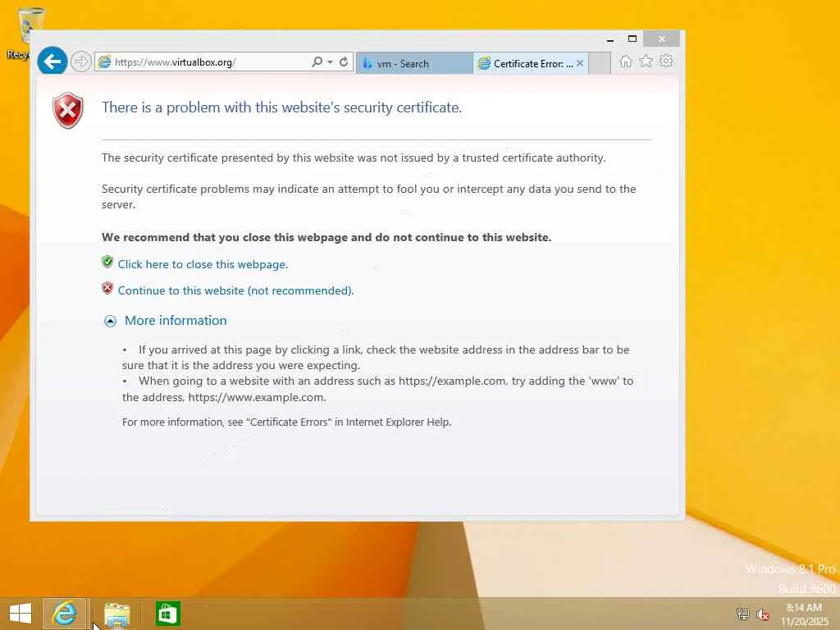Minimize the Internet Explorer window
The width and height of the screenshot is (840, 630).
tap(610, 39)
